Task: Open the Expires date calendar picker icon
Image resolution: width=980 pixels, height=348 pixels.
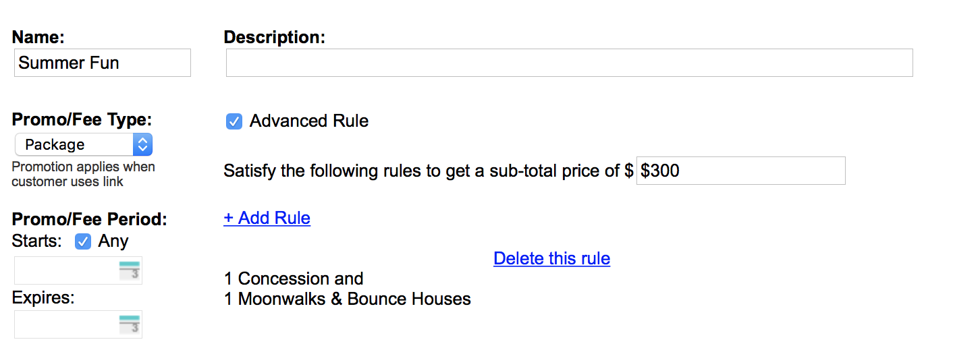Action: coord(130,324)
